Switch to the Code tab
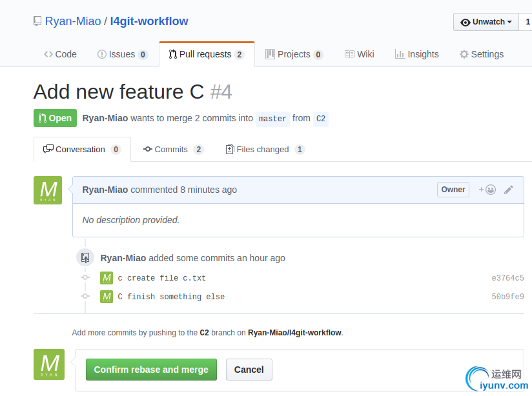Viewport: 532px width, 396px height. pos(61,54)
